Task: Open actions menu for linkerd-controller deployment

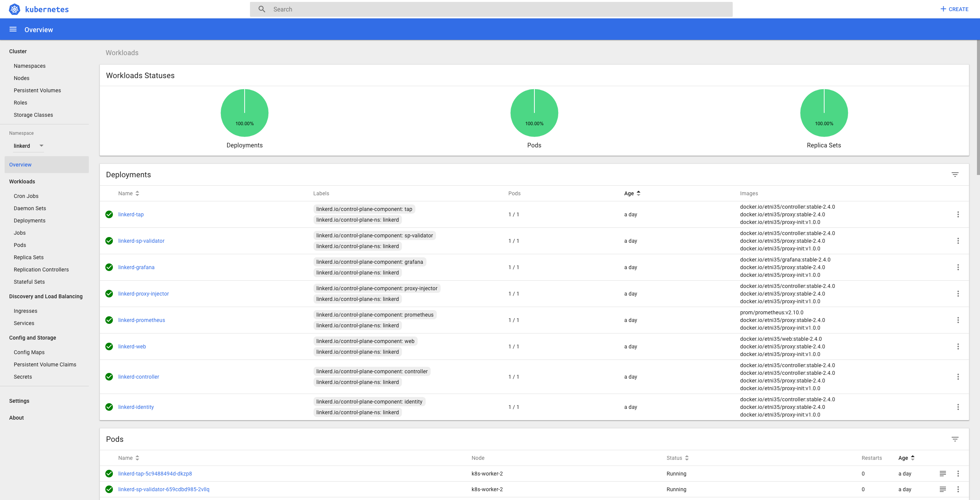Action: [x=959, y=376]
